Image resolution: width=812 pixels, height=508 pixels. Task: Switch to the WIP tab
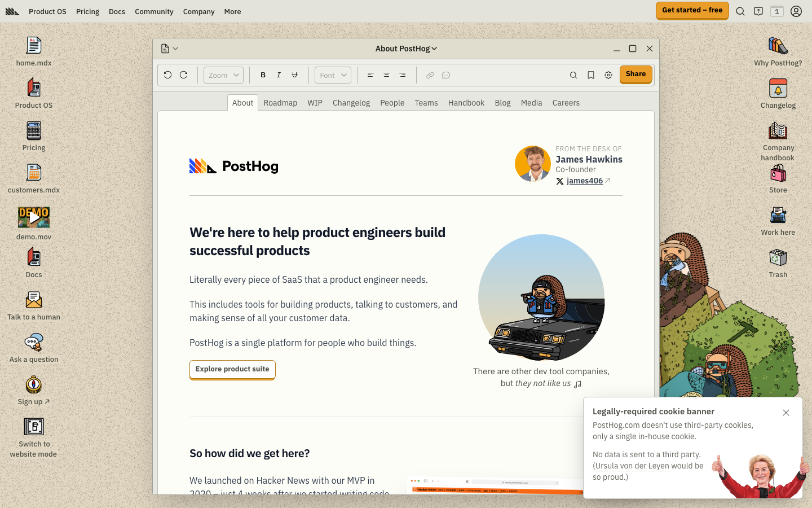pos(315,103)
